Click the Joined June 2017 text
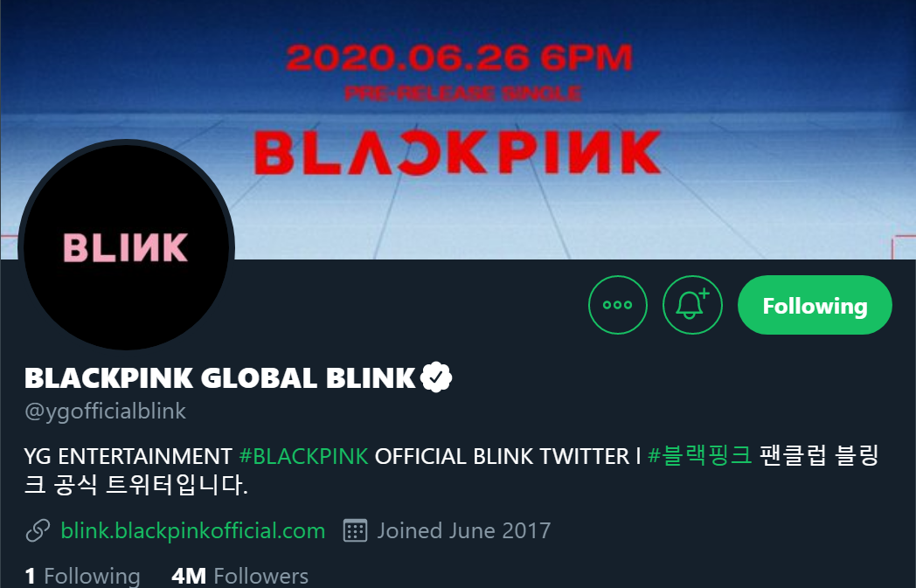This screenshot has width=916, height=588. 464,531
